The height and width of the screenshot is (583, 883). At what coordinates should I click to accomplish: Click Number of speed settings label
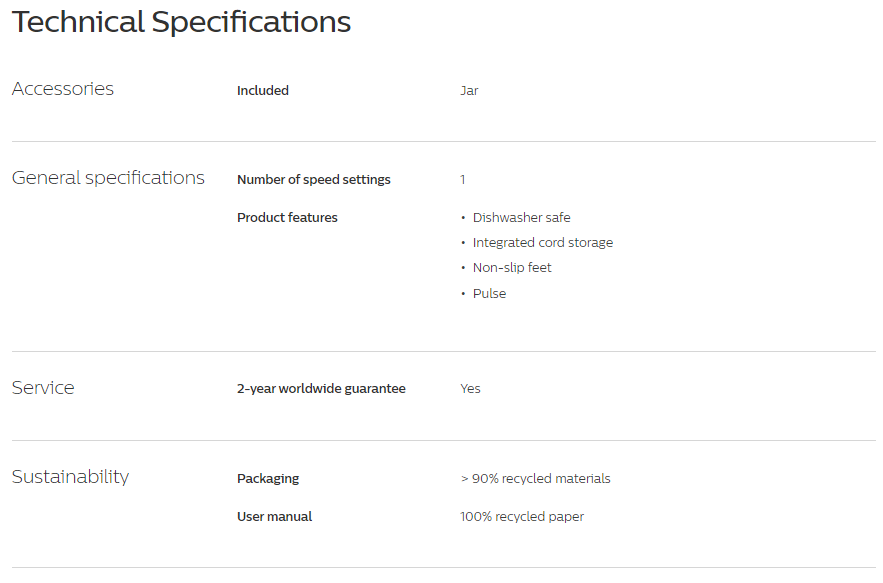pos(314,180)
